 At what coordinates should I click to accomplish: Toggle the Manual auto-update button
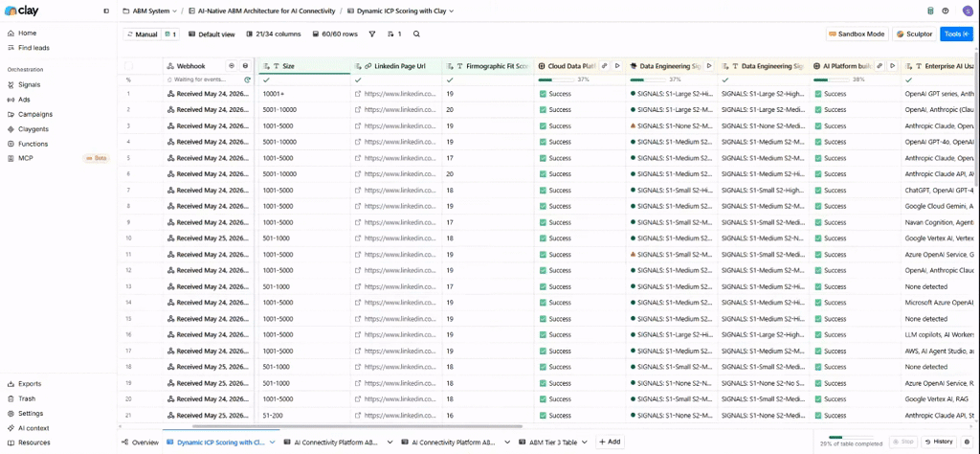click(x=142, y=34)
